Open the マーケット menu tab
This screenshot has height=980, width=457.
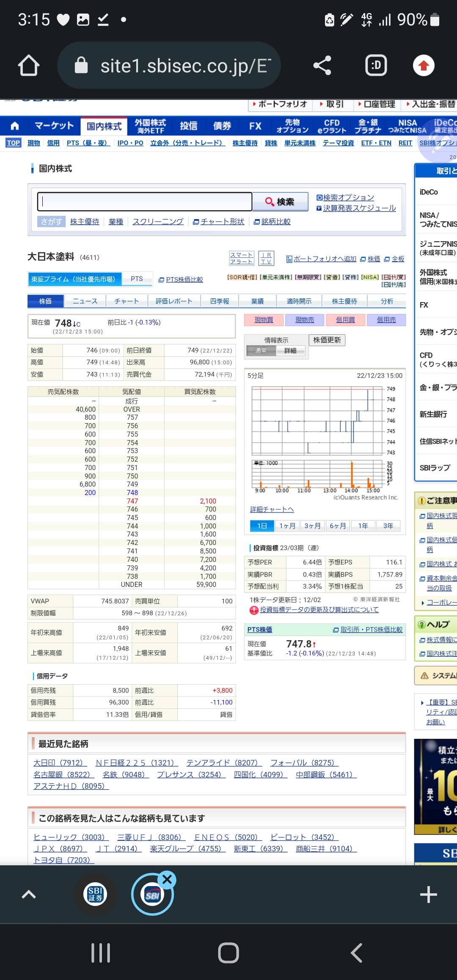pyautogui.click(x=54, y=126)
